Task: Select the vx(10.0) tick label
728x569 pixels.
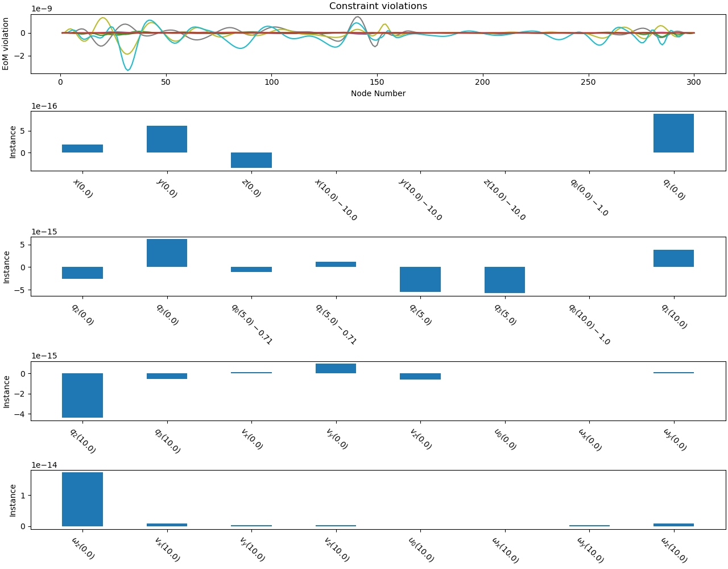Action: (167, 550)
